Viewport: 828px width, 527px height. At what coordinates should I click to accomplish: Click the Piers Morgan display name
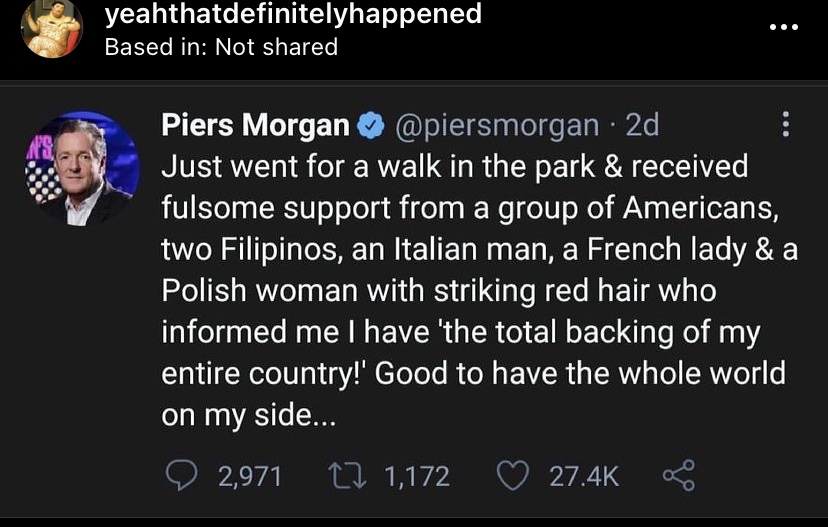(255, 125)
